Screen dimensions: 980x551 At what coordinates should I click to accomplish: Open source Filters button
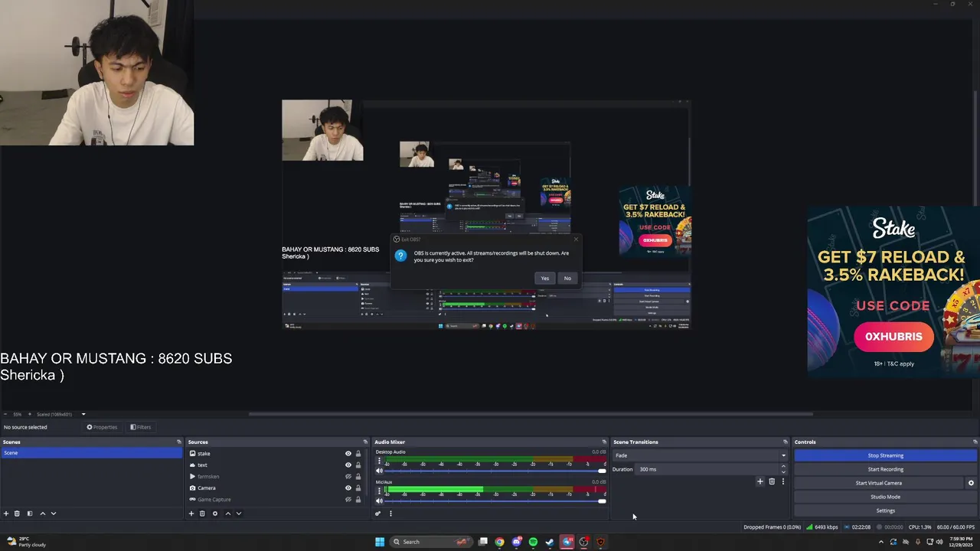coord(141,427)
